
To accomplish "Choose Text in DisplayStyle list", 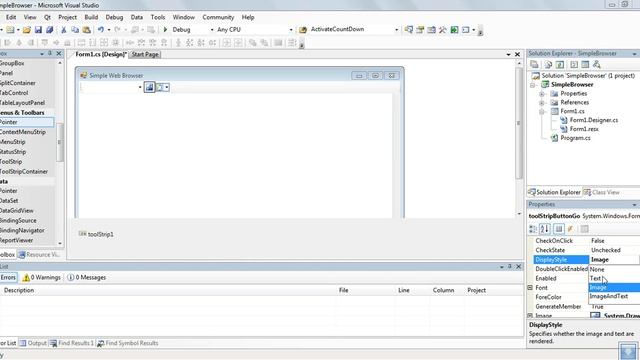I will (x=614, y=278).
